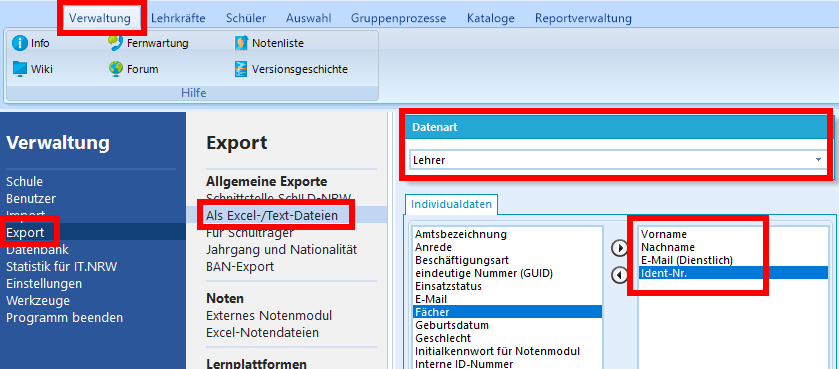839x369 pixels.
Task: Launch Fernwartung remote support
Action: coord(148,43)
